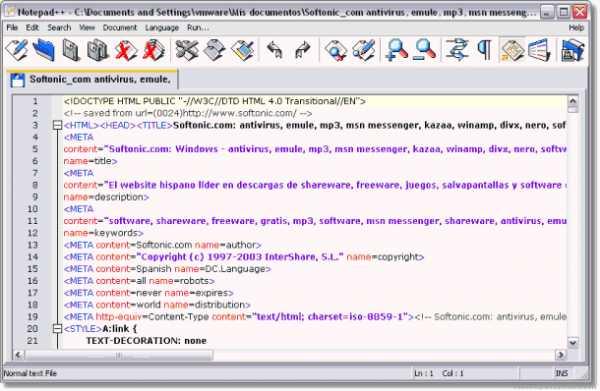This screenshot has width=600, height=391.
Task: Open the Language menu
Action: [x=162, y=28]
